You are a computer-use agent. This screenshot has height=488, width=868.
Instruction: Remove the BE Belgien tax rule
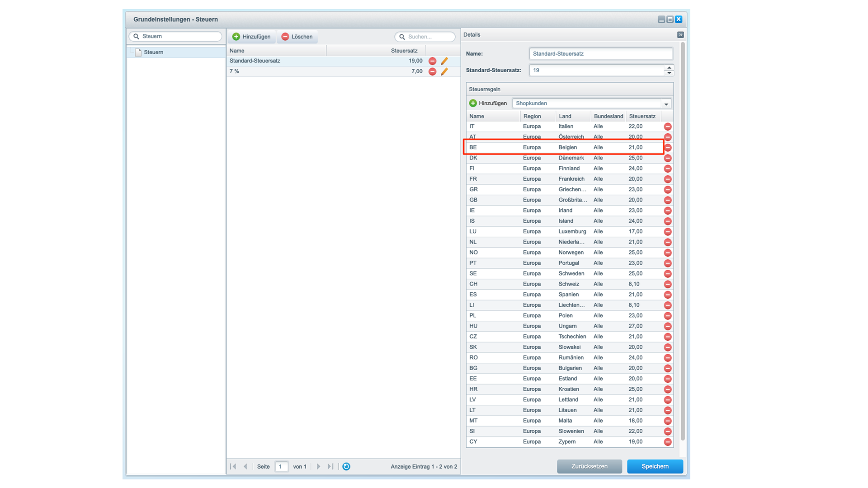(x=667, y=148)
